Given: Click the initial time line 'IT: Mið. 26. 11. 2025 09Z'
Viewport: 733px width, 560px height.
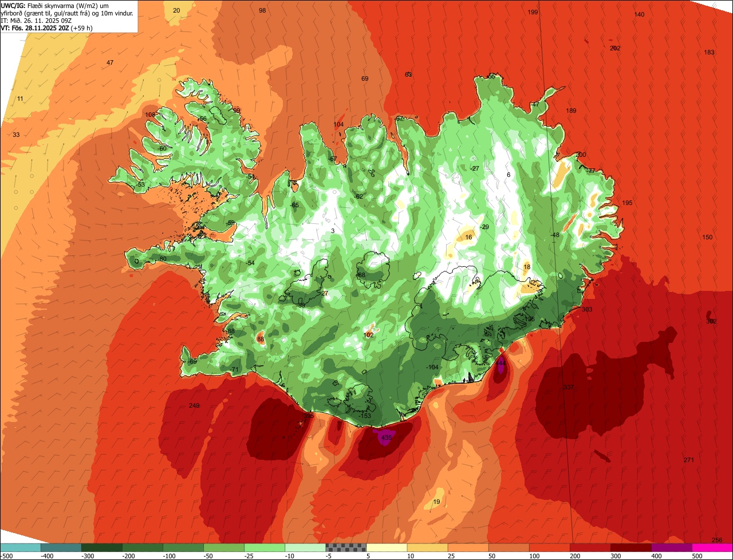Looking at the screenshot, I should 36,20.
